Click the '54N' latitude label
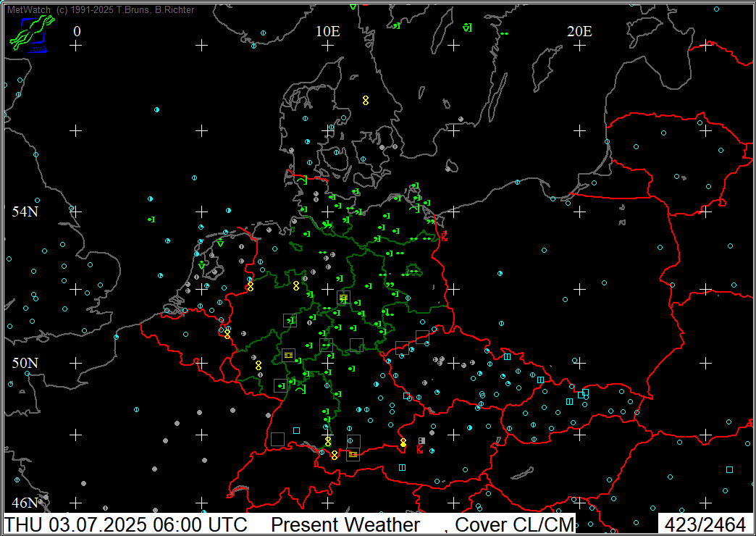Viewport: 756px width, 536px height. point(25,212)
